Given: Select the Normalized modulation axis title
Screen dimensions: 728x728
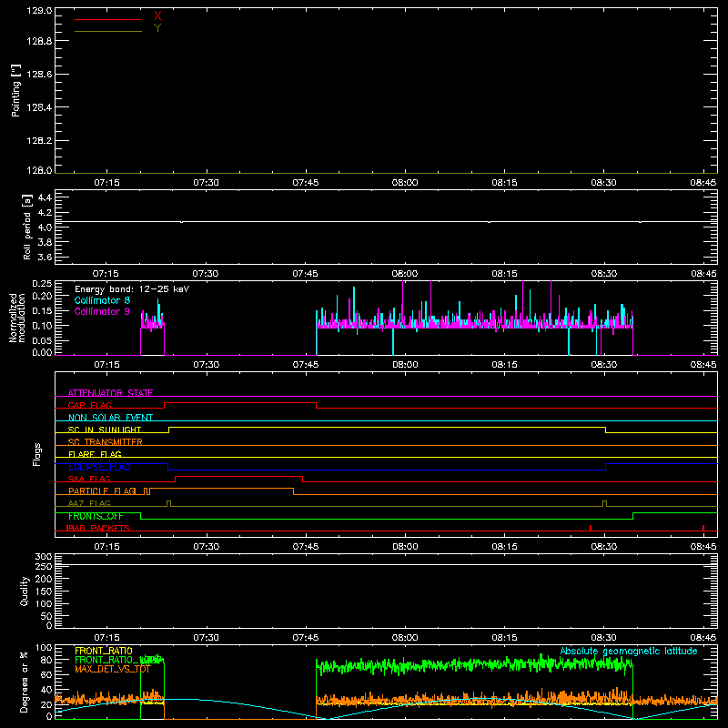Looking at the screenshot, I should pos(17,318).
